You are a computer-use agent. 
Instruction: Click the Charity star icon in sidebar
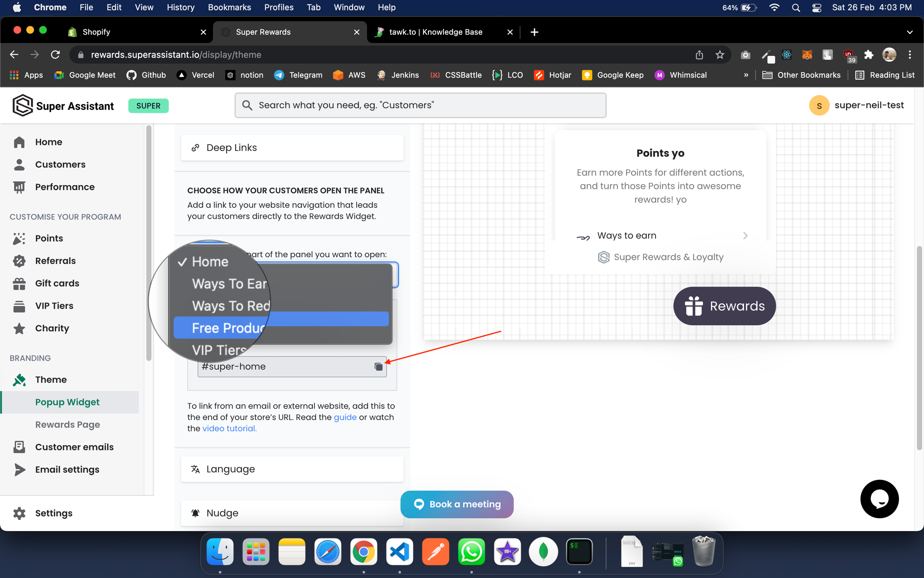click(x=19, y=328)
